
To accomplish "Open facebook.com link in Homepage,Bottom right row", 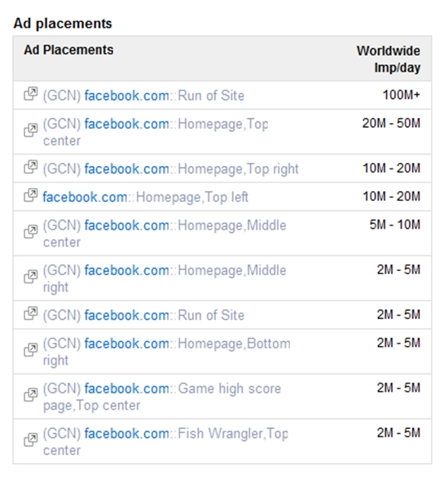I will pos(126,344).
